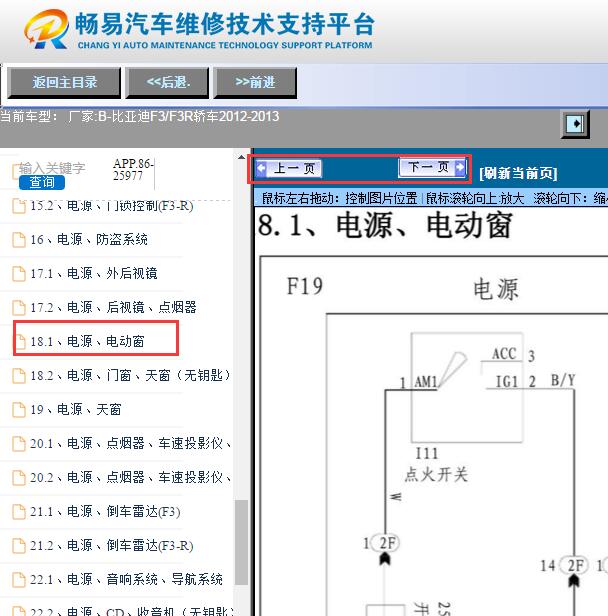Click document icon beside 18.1 电动窗

point(19,342)
